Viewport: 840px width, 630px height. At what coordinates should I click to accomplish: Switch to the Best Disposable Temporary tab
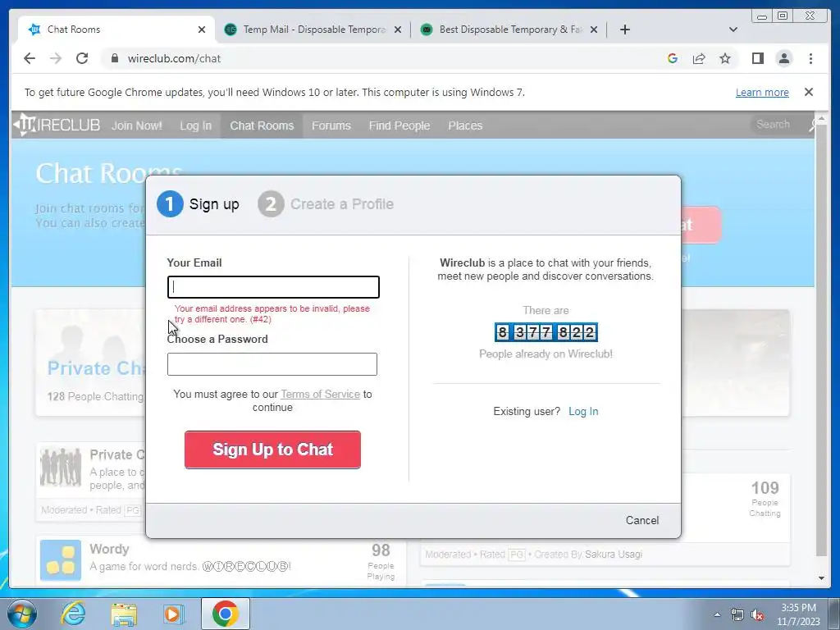pos(509,30)
